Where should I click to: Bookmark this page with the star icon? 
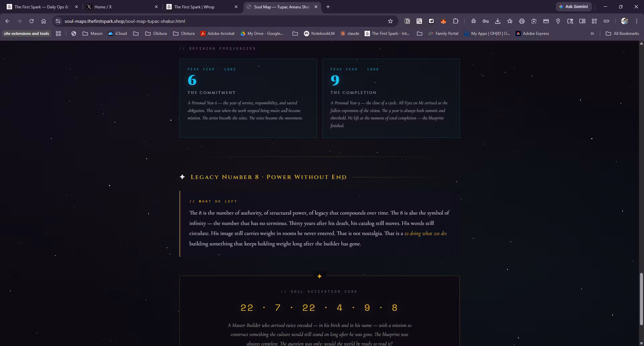[390, 21]
